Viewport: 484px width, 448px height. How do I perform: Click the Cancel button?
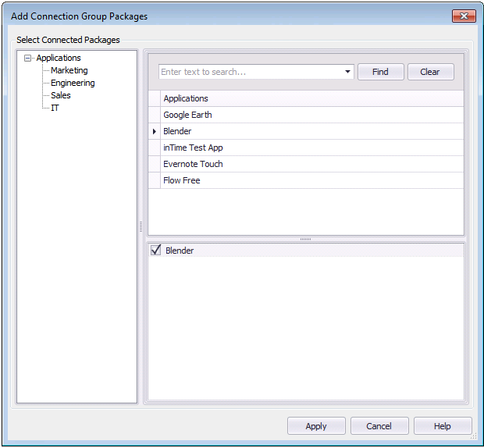coord(379,426)
